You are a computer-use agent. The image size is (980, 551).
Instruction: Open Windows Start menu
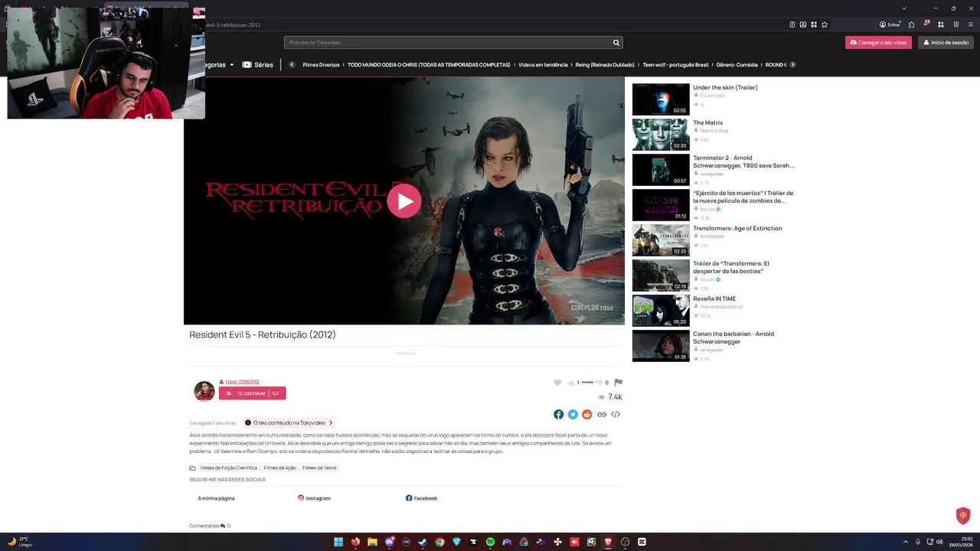tap(338, 542)
